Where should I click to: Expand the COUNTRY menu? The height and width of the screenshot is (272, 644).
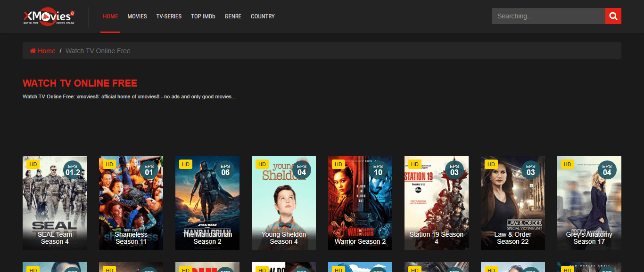click(263, 16)
